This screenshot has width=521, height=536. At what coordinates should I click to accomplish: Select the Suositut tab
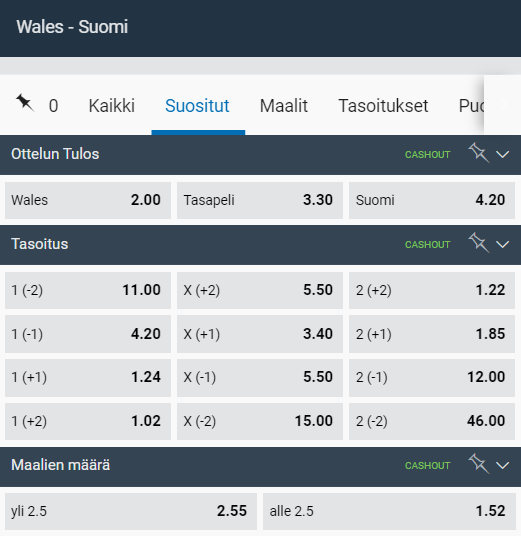197,106
